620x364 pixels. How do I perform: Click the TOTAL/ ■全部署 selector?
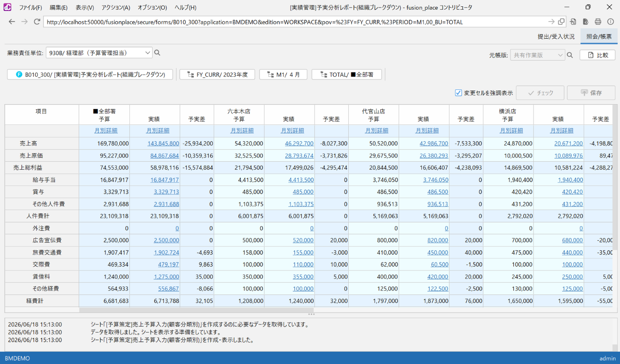(347, 75)
